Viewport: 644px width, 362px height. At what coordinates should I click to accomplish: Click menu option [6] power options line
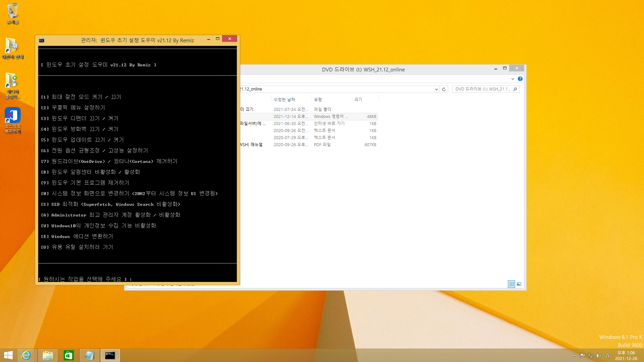click(x=94, y=150)
